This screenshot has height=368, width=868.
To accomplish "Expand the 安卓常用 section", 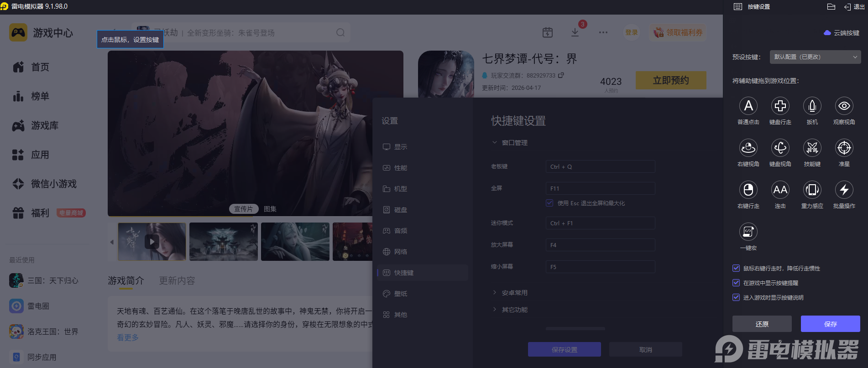I will pos(510,293).
